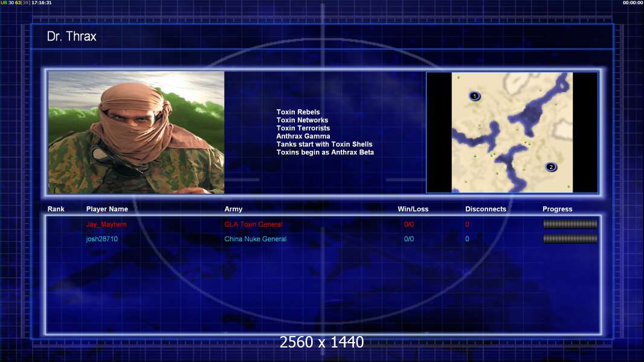Click the Rank column header
Viewport: 644px width, 362px height.
click(x=56, y=209)
